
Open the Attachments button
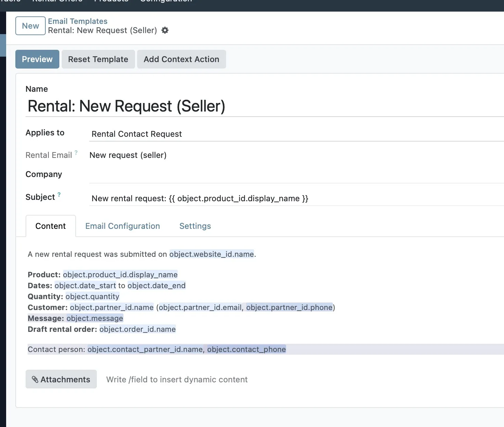tap(61, 379)
